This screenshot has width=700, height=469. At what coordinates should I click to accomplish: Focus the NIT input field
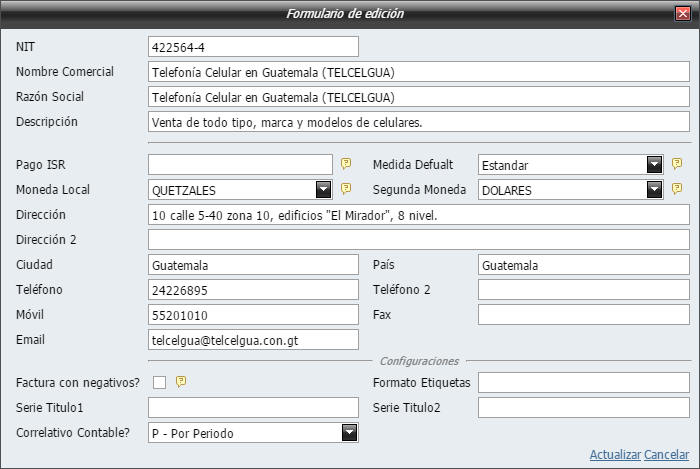tap(253, 47)
